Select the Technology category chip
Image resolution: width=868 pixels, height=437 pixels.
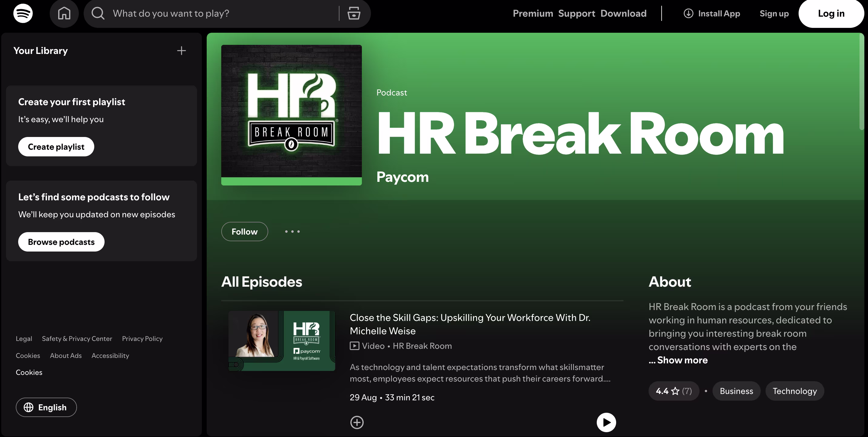point(795,391)
